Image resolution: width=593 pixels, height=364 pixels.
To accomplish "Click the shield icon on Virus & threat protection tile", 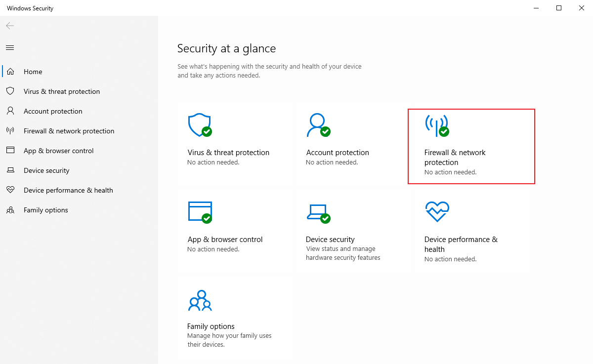I will (x=199, y=124).
